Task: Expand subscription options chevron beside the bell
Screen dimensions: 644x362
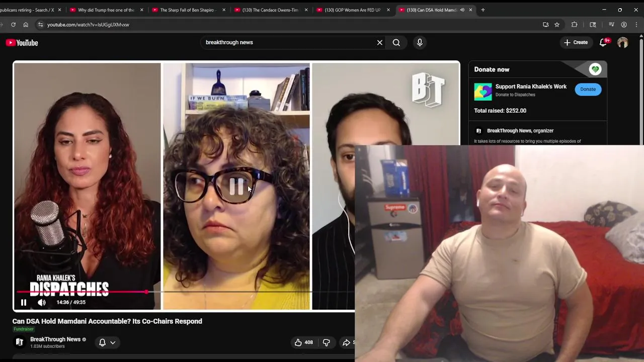Action: pos(113,342)
